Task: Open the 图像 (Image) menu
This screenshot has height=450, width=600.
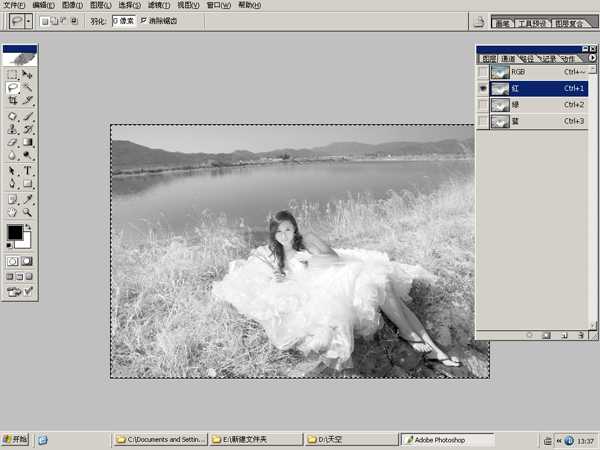Action: point(72,5)
